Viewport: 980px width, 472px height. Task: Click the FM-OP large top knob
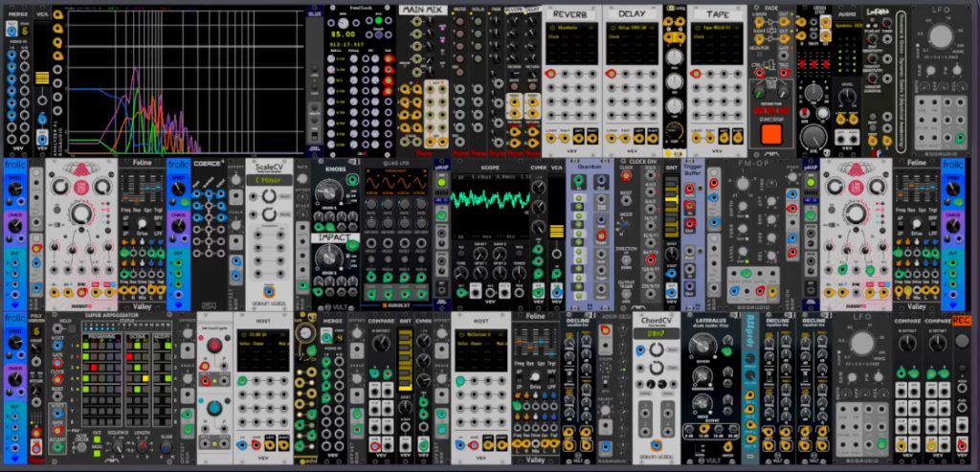[743, 183]
